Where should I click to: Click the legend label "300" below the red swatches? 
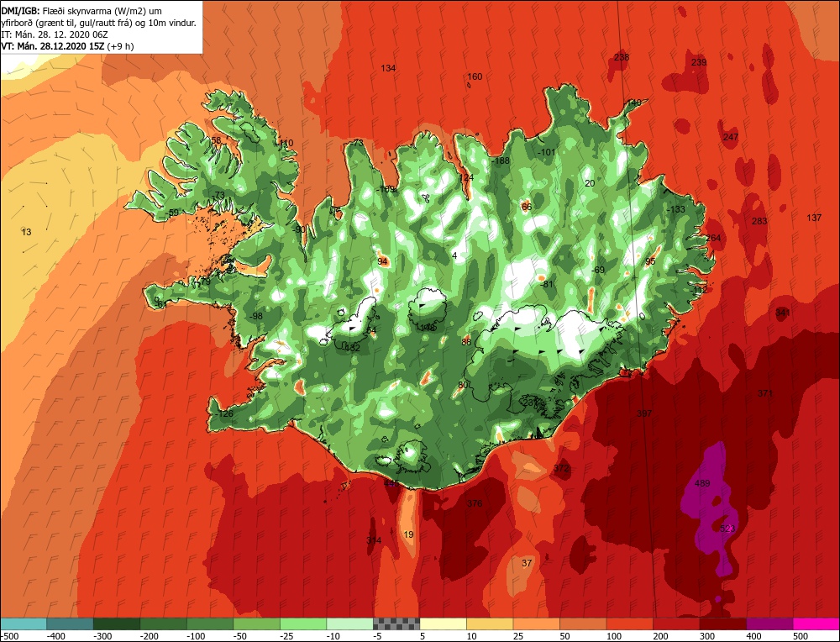click(x=707, y=636)
